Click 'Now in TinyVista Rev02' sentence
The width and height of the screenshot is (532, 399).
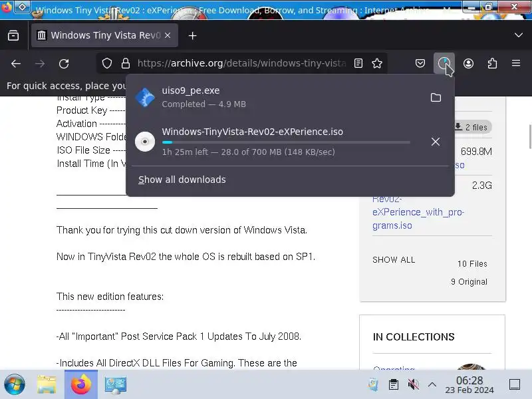click(x=186, y=257)
